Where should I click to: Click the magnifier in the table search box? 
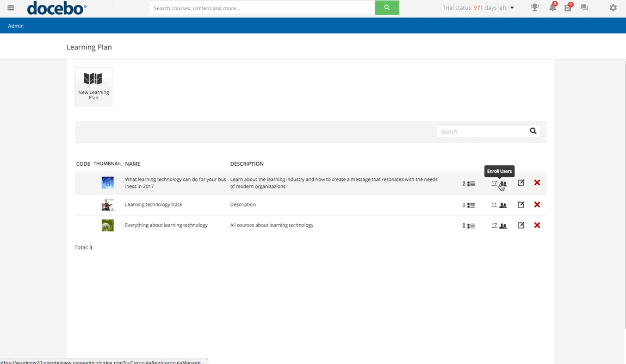[532, 131]
